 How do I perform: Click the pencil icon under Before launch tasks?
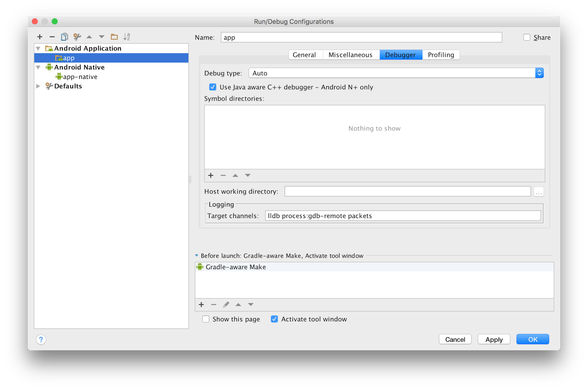226,304
